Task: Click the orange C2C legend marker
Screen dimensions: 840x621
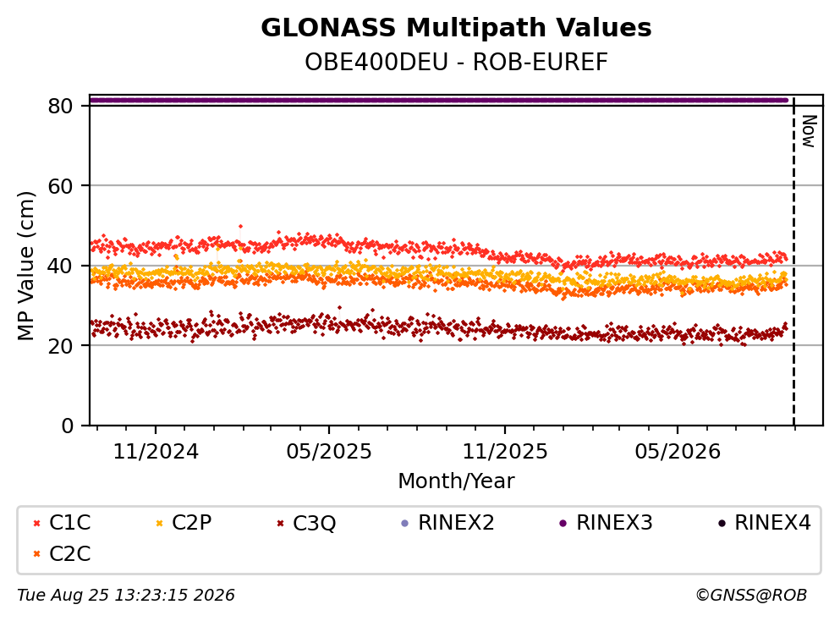Action: [36, 554]
